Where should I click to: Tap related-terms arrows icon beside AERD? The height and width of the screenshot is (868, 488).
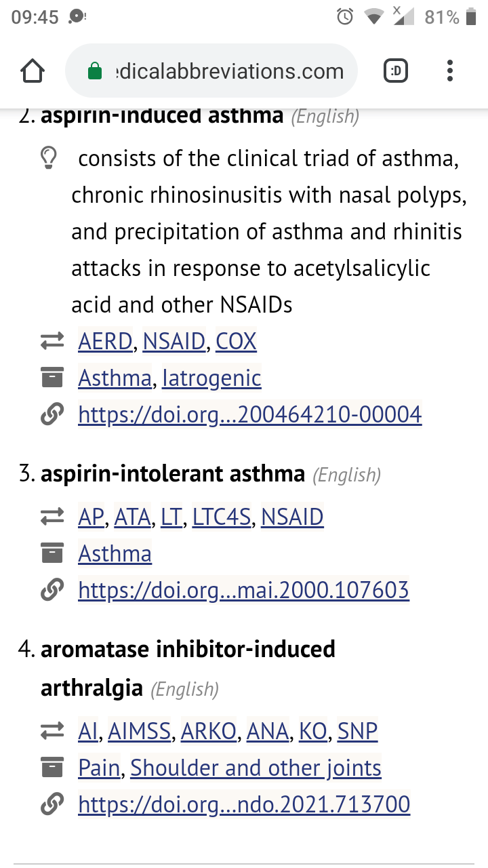click(52, 341)
